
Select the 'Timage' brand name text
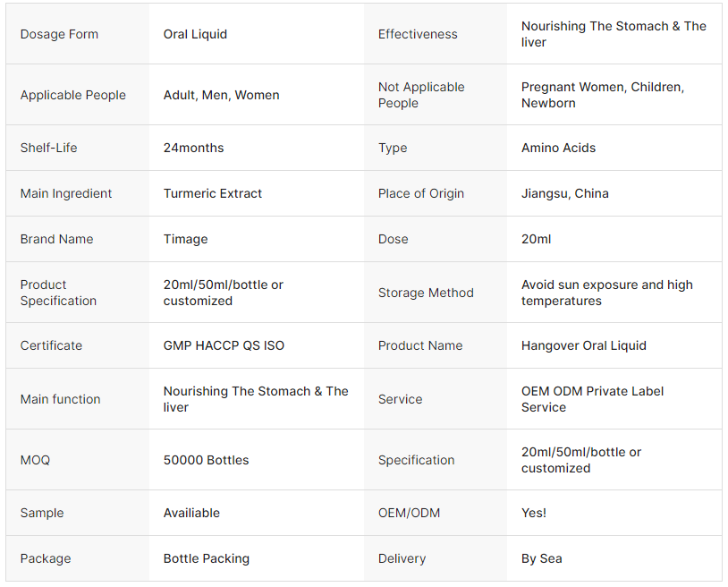pyautogui.click(x=185, y=239)
